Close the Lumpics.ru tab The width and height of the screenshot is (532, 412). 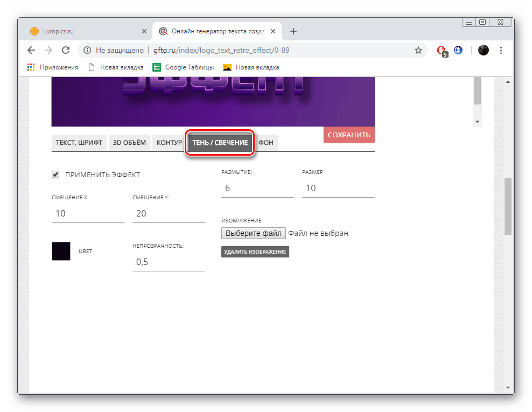[x=144, y=31]
